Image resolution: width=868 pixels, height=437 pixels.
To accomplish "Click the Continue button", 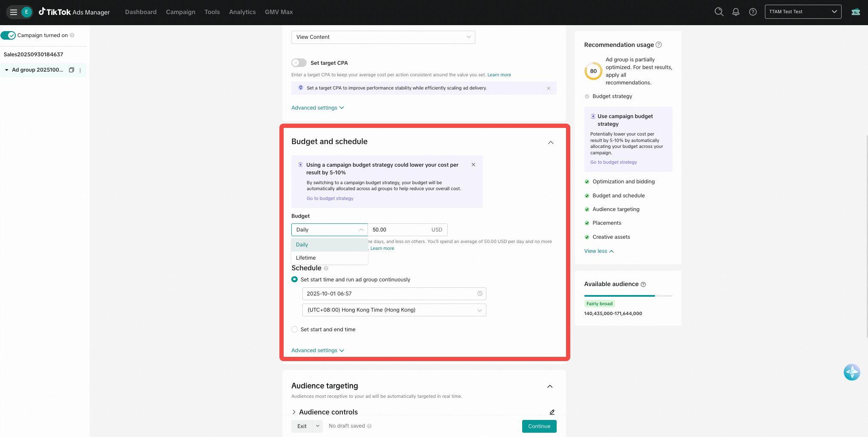I will click(x=539, y=426).
